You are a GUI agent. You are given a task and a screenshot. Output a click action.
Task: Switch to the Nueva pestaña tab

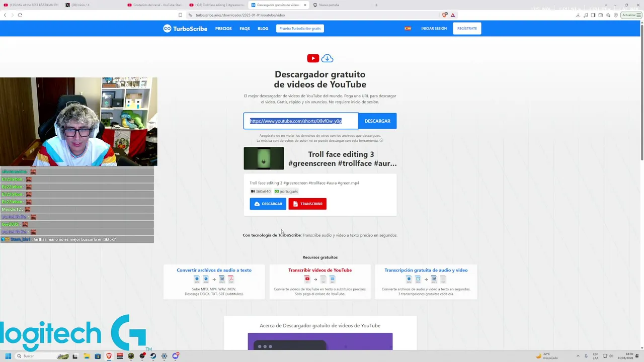[340, 5]
